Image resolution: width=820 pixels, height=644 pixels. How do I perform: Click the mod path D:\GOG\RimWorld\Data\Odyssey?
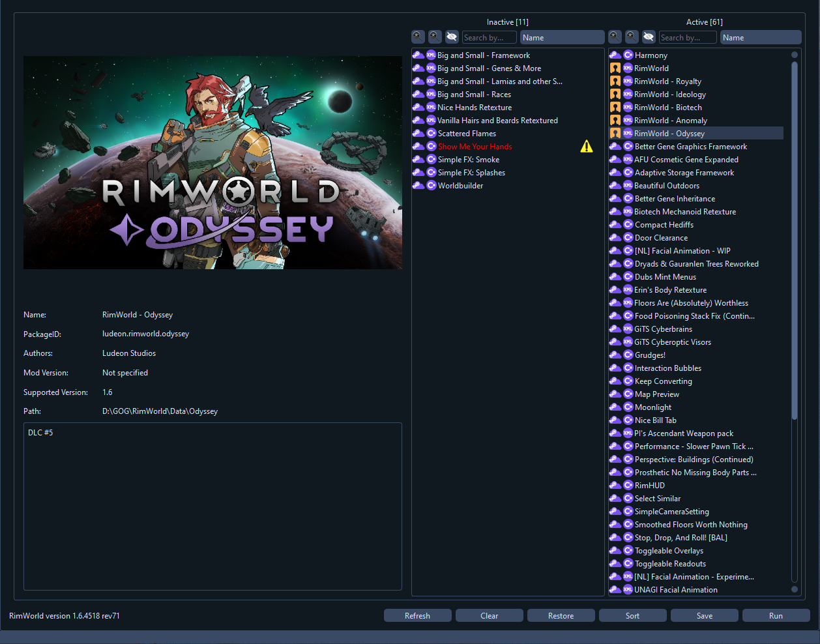[160, 411]
